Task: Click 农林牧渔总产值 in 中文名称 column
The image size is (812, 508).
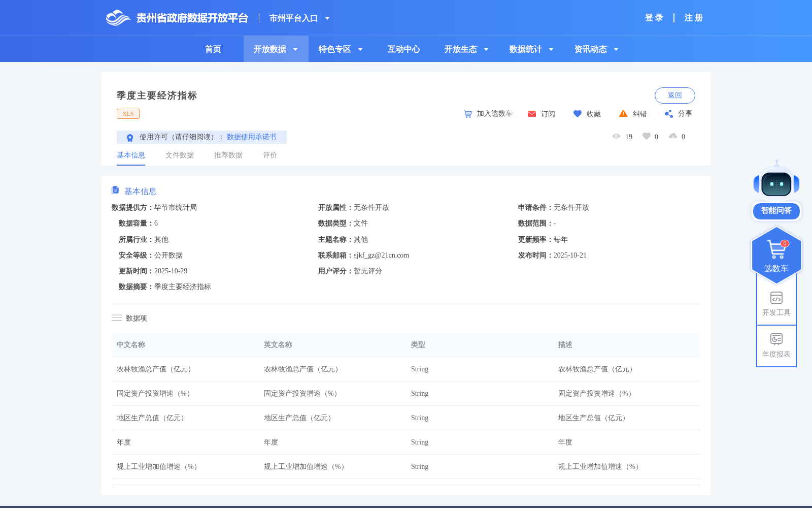Action: (156, 369)
